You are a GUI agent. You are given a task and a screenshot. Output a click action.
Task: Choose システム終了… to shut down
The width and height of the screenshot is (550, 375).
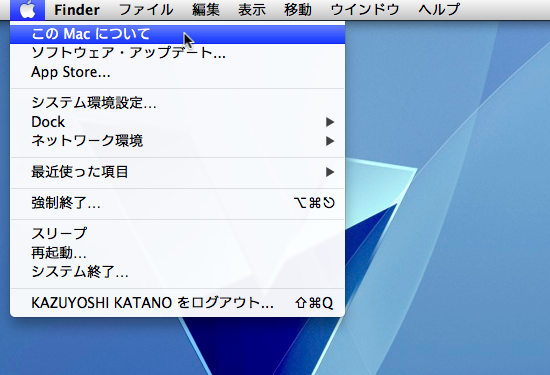[x=177, y=272]
